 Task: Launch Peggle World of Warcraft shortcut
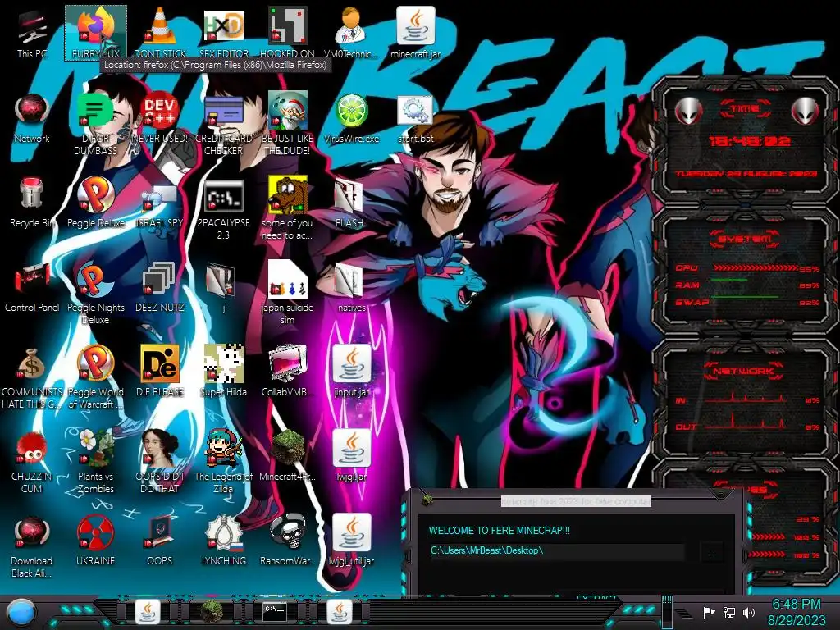96,377
